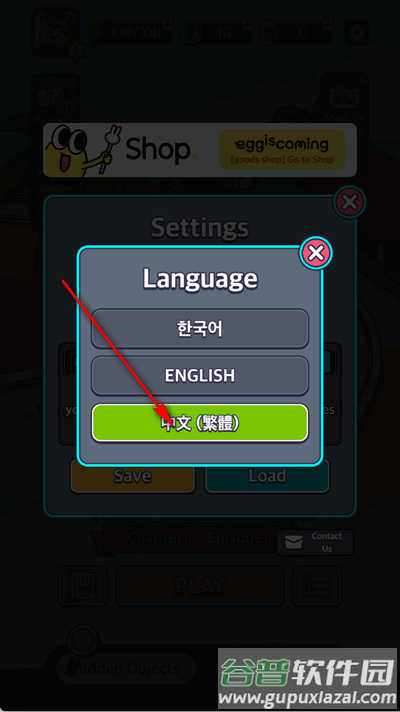
Task: Add golden eggs with plus icon
Action: (x=330, y=25)
